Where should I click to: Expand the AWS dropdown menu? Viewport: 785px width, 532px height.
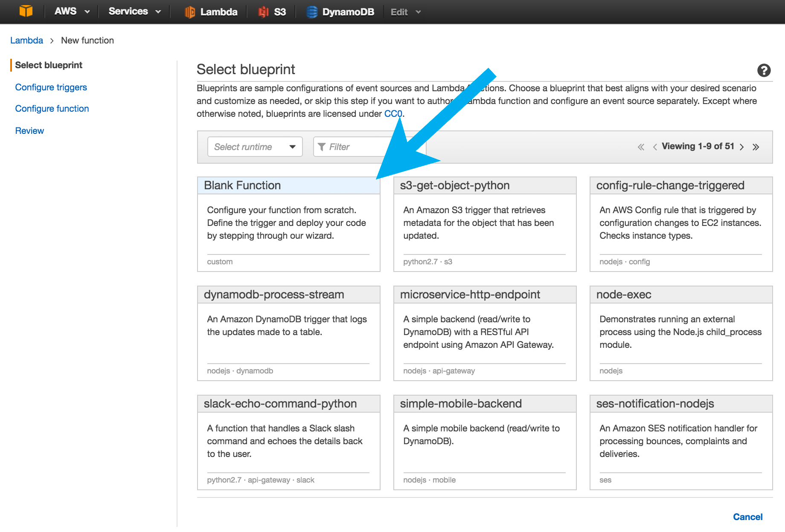click(x=72, y=12)
